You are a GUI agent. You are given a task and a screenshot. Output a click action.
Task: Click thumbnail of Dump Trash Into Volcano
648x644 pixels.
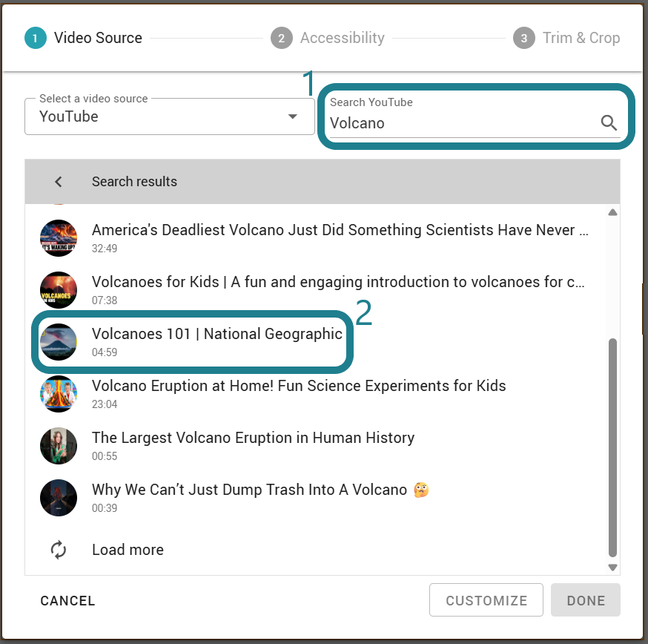click(59, 498)
